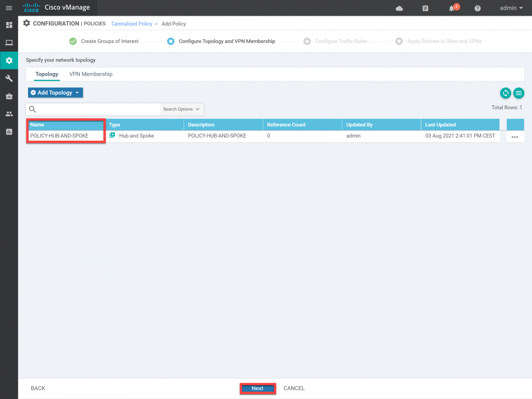Select the Topology tab
The width and height of the screenshot is (532, 399).
(x=47, y=74)
